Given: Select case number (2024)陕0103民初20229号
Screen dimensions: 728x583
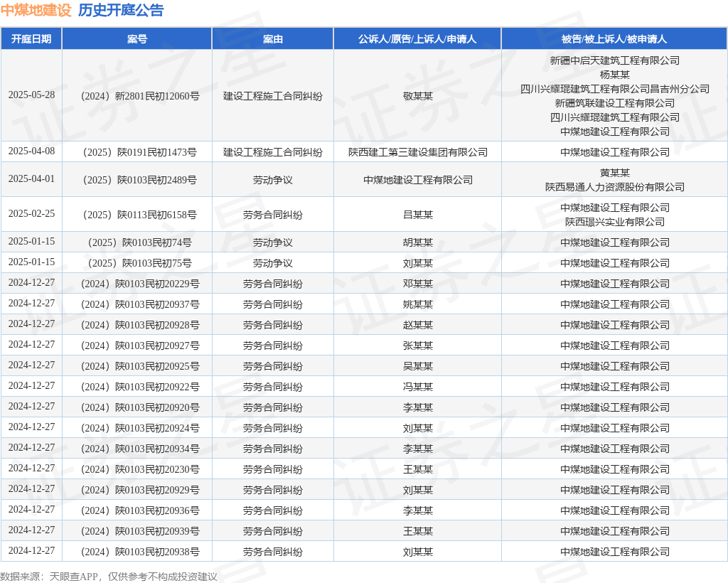Looking at the screenshot, I should [x=140, y=284].
